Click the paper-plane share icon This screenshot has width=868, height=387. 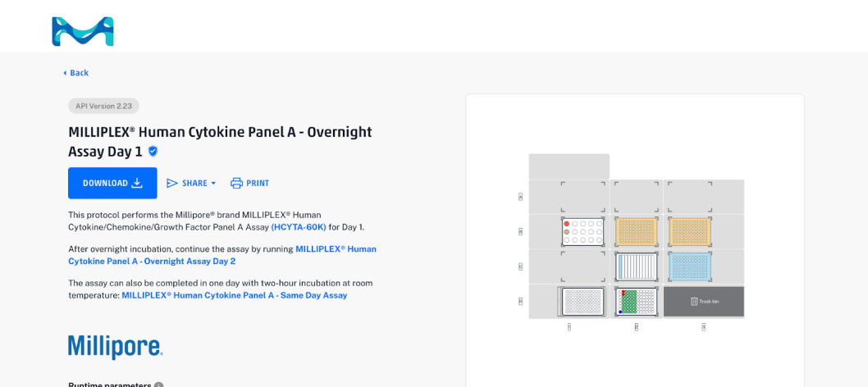pos(172,183)
